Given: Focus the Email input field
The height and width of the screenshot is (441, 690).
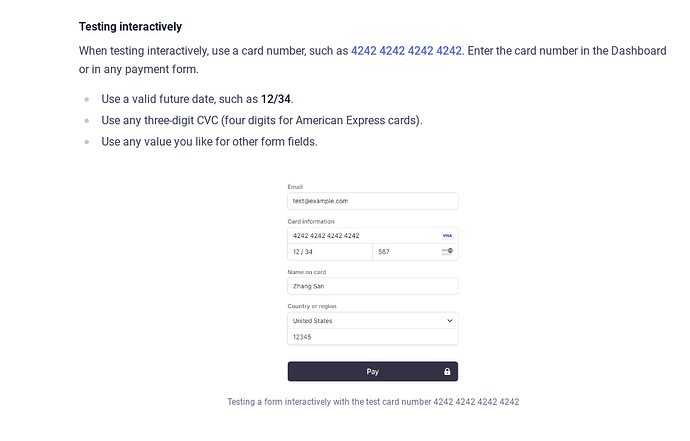Looking at the screenshot, I should (x=372, y=201).
